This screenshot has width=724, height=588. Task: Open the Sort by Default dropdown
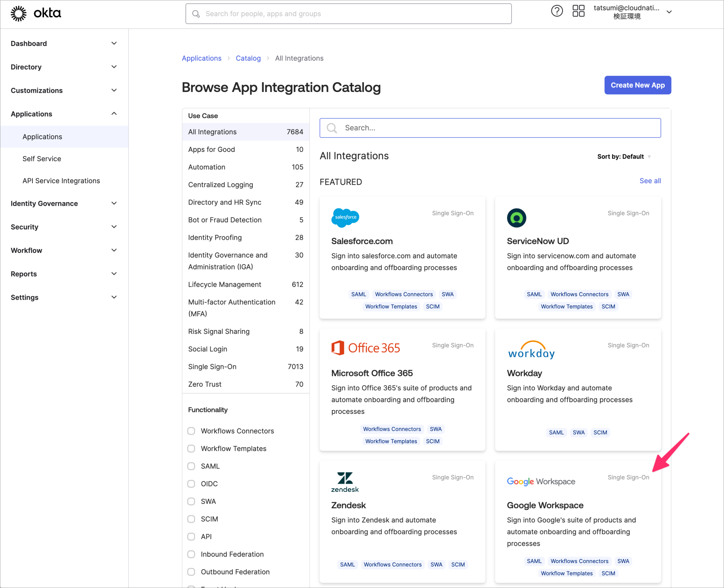pos(624,156)
